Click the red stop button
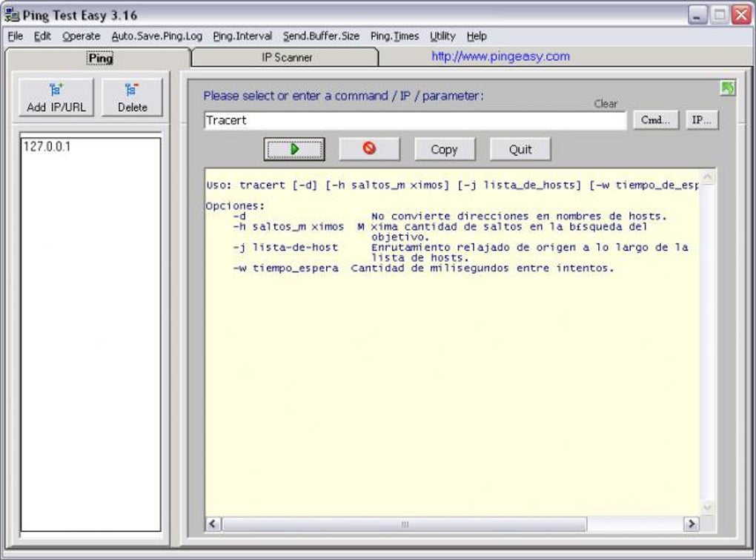 point(369,148)
